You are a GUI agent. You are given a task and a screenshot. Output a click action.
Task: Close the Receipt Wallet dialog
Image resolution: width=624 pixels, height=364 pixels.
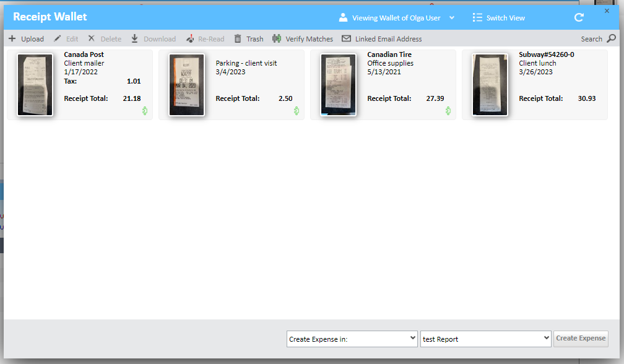[607, 11]
